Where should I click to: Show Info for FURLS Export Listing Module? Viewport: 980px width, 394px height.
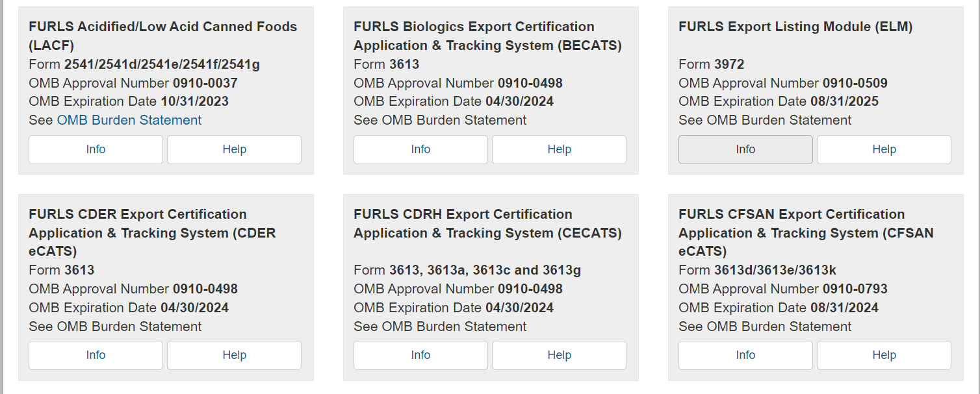point(745,149)
